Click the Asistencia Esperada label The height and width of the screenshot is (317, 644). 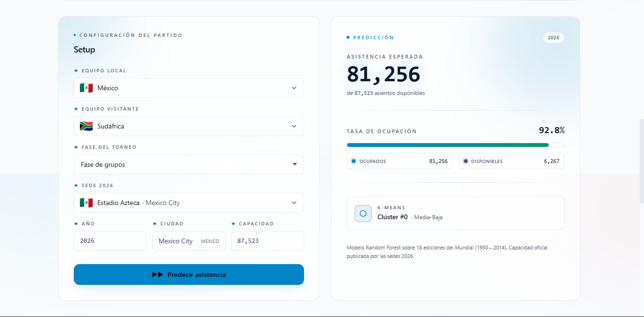385,57
